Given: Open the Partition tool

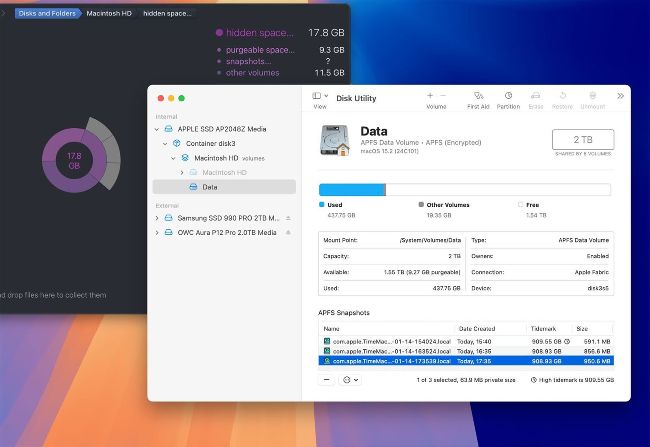Looking at the screenshot, I should (508, 96).
